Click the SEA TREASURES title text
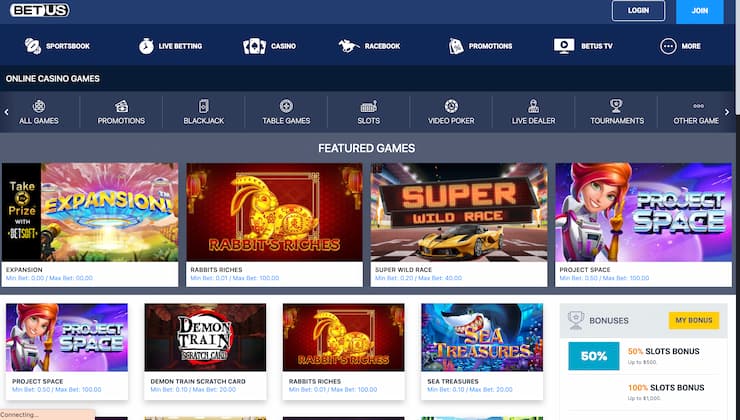This screenshot has height=420, width=740. pos(453,381)
